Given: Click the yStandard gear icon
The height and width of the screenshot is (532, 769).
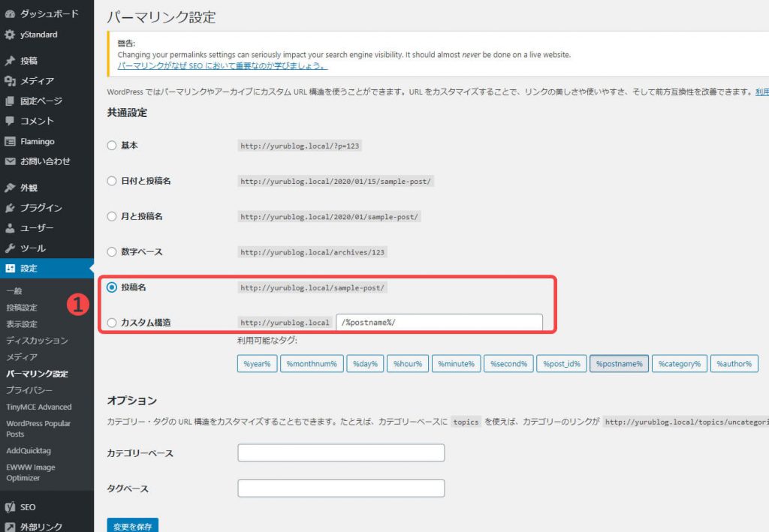Looking at the screenshot, I should [10, 35].
